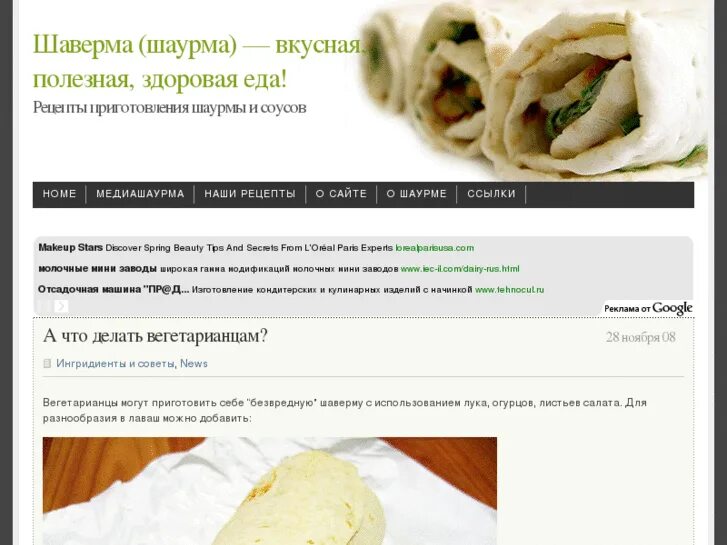Click the Реклама от Google badge
Viewport: 727px width, 545px height.
click(648, 308)
